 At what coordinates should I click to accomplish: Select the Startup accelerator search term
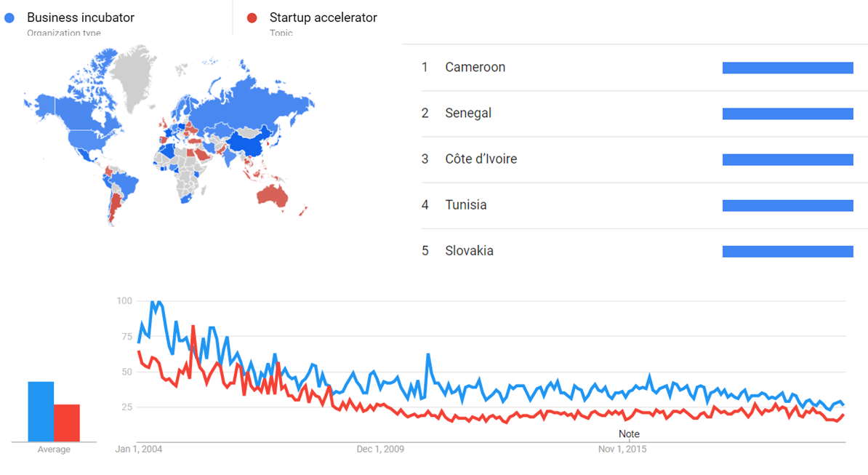pyautogui.click(x=323, y=17)
